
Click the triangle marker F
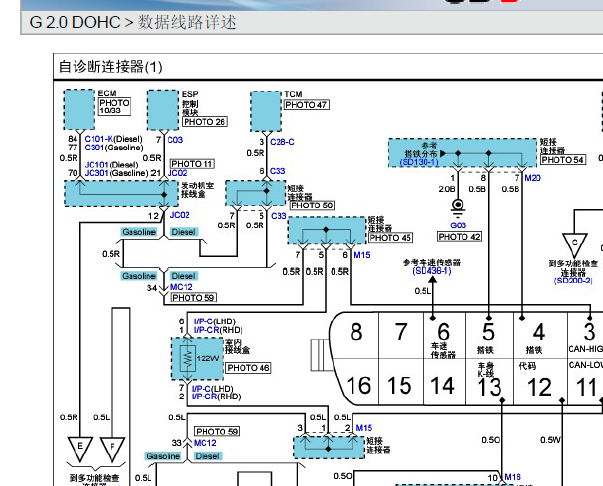pos(112,448)
